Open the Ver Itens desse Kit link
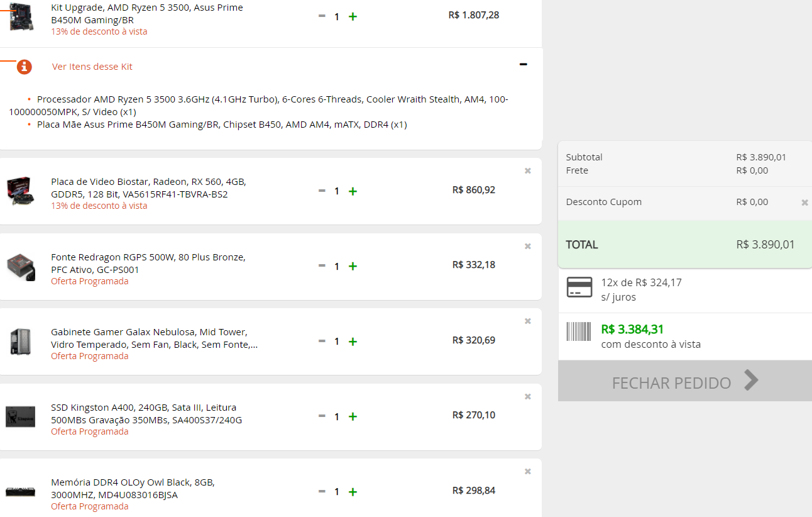This screenshot has height=517, width=812. point(92,67)
